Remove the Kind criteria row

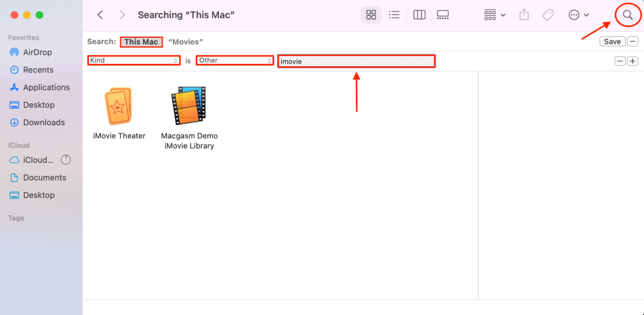coord(620,61)
